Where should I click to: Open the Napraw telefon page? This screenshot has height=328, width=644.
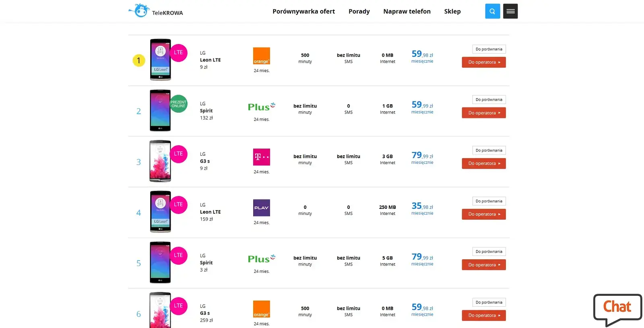tap(407, 11)
